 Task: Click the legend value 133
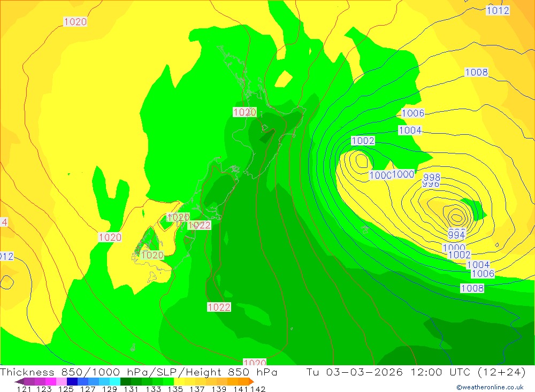pyautogui.click(x=153, y=389)
